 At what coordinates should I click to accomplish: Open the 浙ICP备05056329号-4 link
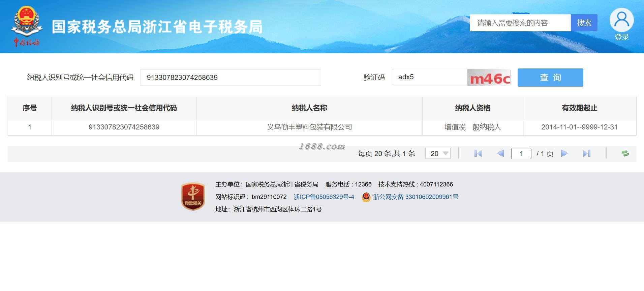point(324,197)
